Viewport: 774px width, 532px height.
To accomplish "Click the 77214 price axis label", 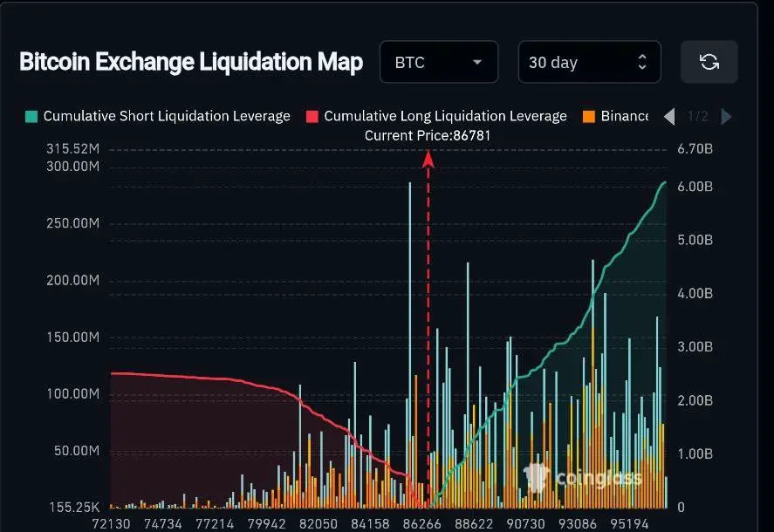I will [x=215, y=523].
